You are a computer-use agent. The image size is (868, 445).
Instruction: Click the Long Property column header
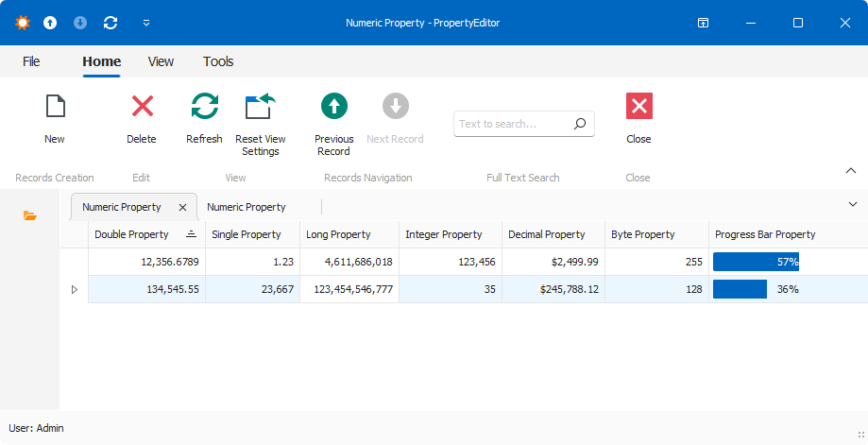349,234
